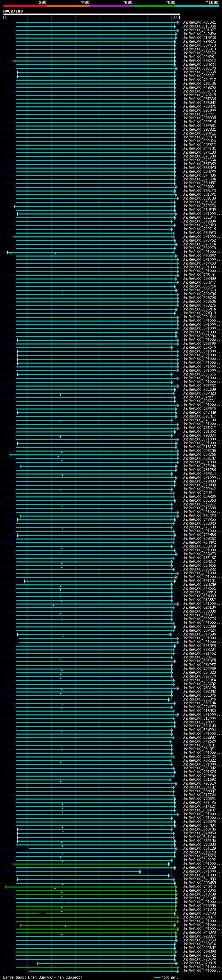This screenshot has width=222, height=980.
Task: Click the green ~80% identity legend segment
Action: (154, 7)
